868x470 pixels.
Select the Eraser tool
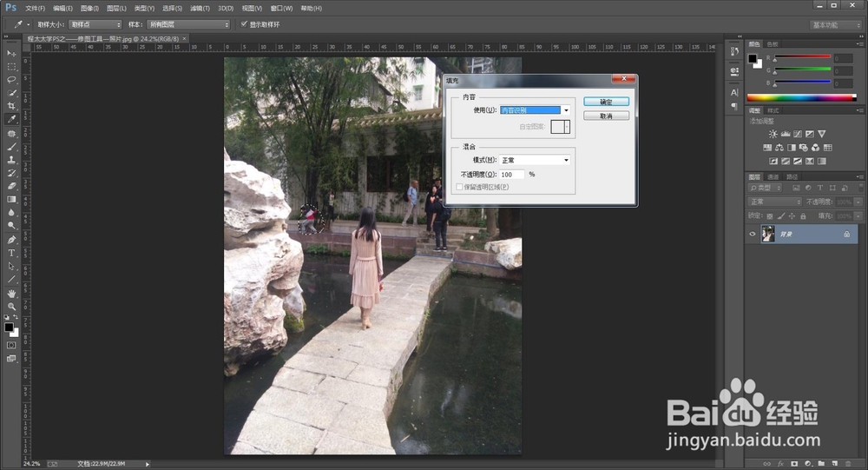(11, 186)
